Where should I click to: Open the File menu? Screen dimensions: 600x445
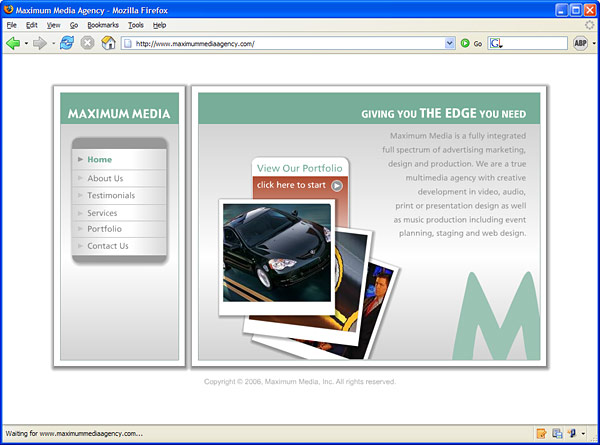[11, 25]
